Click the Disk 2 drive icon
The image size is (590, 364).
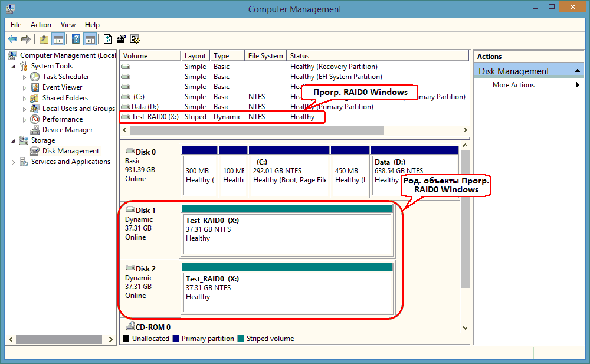[130, 268]
